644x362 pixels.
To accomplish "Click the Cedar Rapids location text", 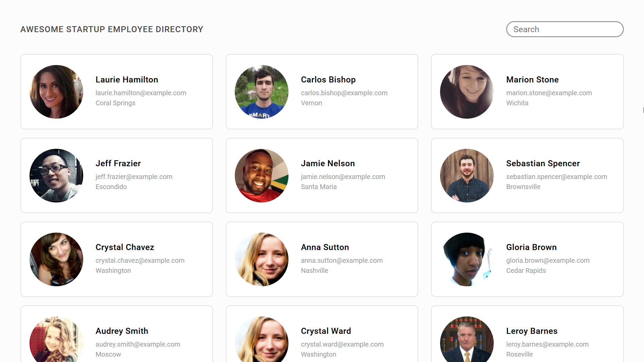I will [526, 270].
